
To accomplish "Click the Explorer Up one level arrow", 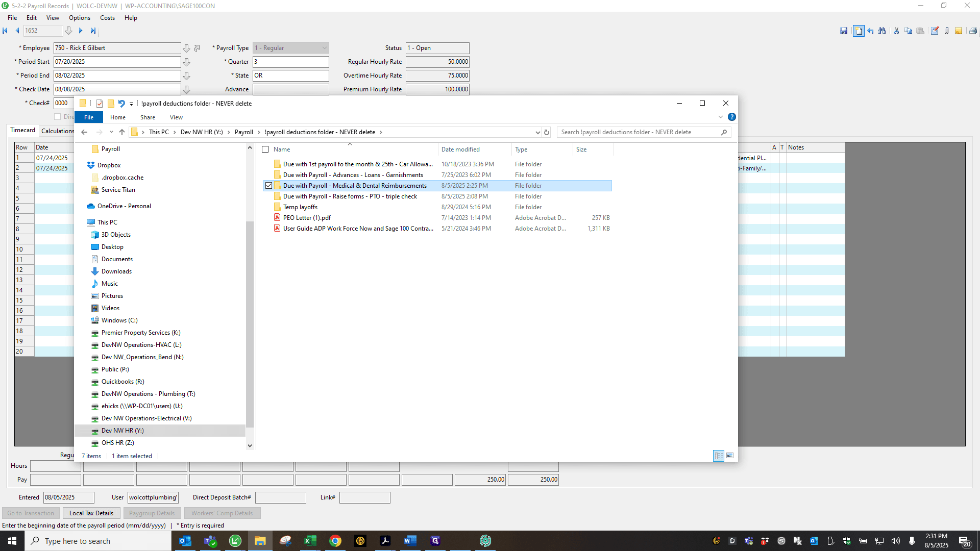I will [121, 132].
